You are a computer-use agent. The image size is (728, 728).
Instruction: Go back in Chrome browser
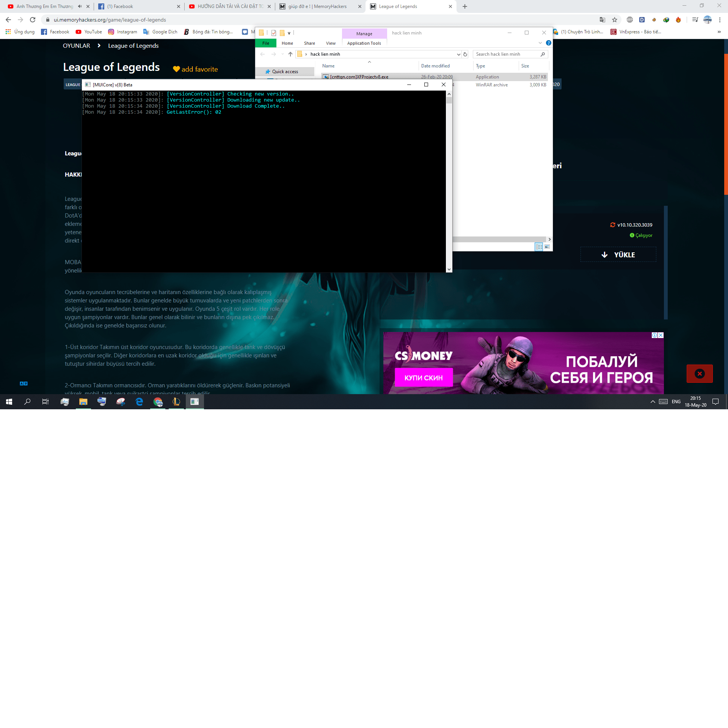tap(8, 20)
